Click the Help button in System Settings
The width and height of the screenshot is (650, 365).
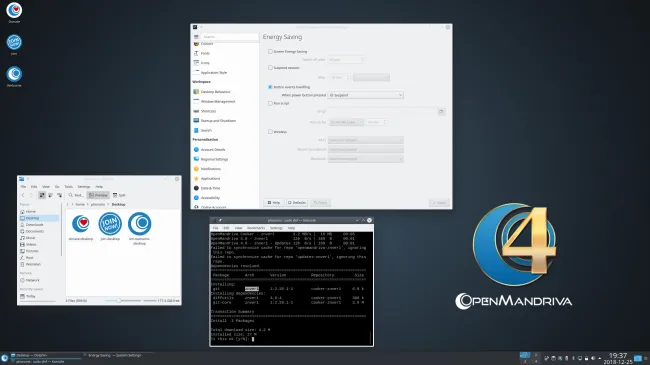point(274,203)
